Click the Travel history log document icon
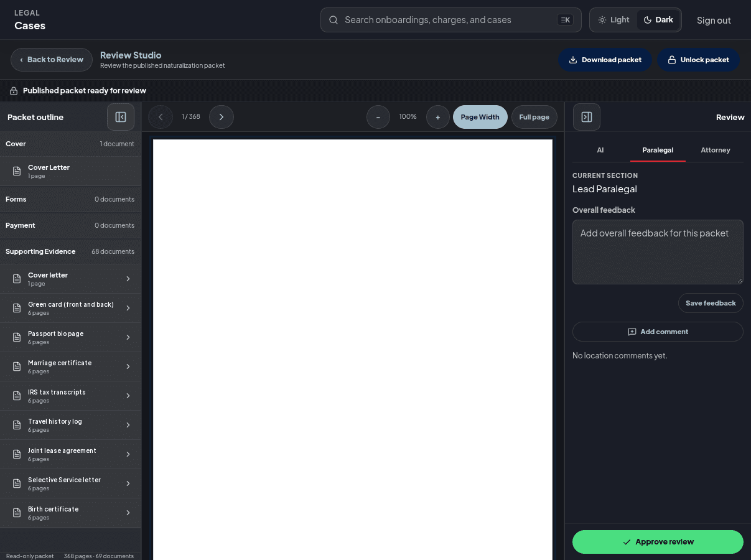 click(x=17, y=425)
